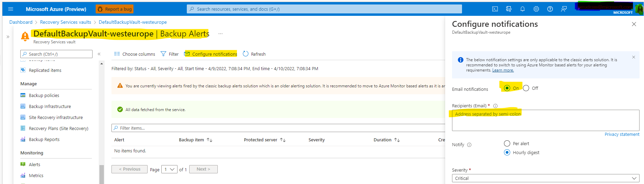
Task: Open the Feedback icon in top bar
Action: pos(564,9)
